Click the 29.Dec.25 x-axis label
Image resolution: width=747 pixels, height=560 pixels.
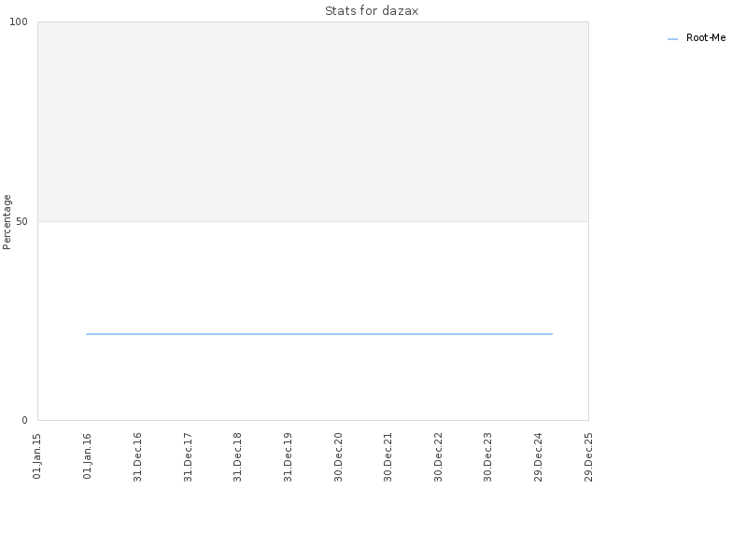point(588,457)
